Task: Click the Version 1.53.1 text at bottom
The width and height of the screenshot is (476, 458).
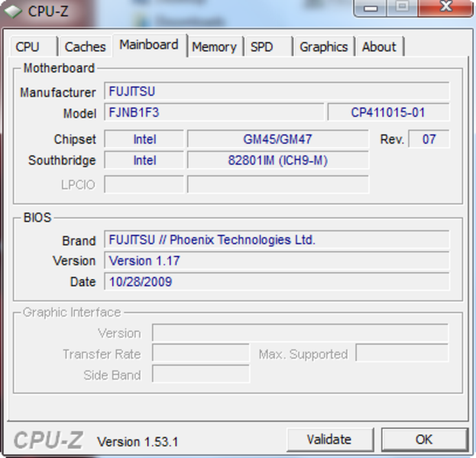Action: coord(138,442)
